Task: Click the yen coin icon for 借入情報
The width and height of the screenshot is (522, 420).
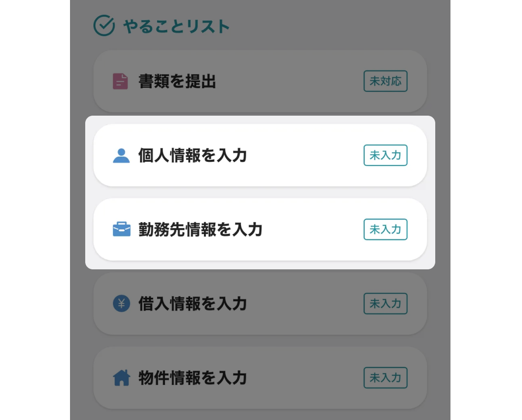Action: (121, 304)
